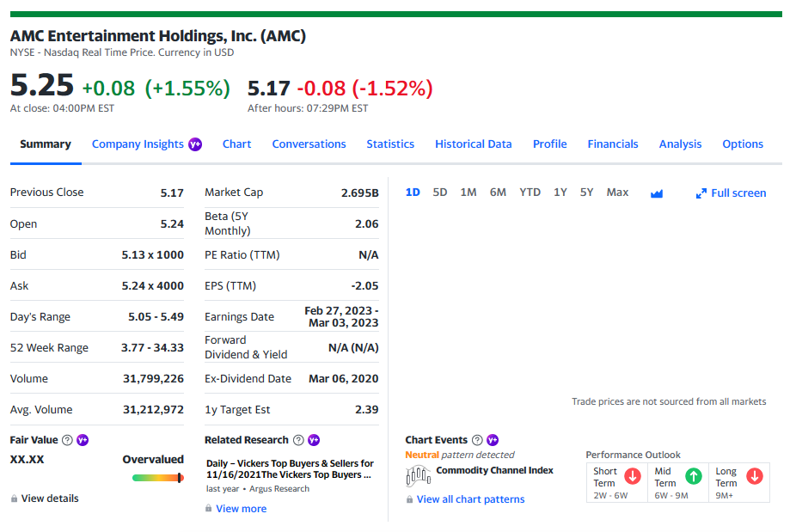Click the Long Term down arrow indicator
The height and width of the screenshot is (532, 796).
coord(755,476)
